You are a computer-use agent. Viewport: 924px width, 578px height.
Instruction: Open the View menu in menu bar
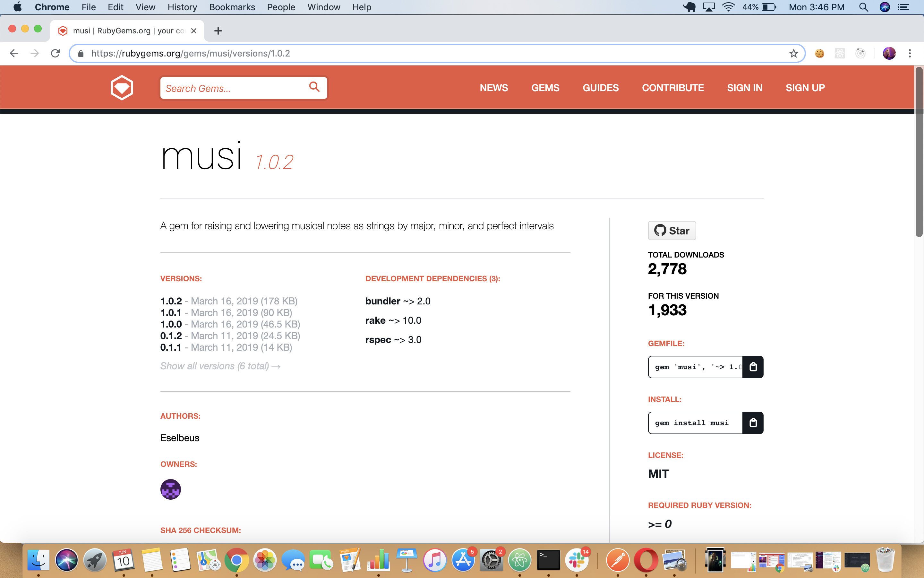coord(145,7)
